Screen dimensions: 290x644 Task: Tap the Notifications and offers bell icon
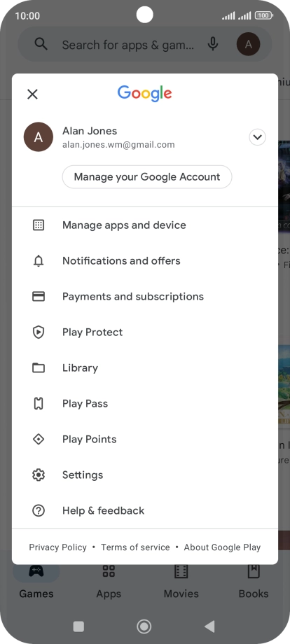click(x=39, y=261)
